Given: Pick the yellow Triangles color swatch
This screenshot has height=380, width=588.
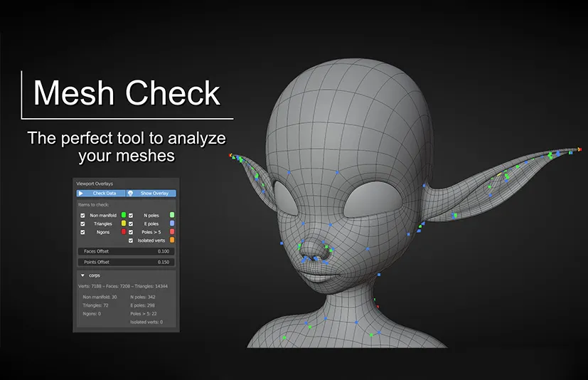Looking at the screenshot, I should (x=124, y=223).
